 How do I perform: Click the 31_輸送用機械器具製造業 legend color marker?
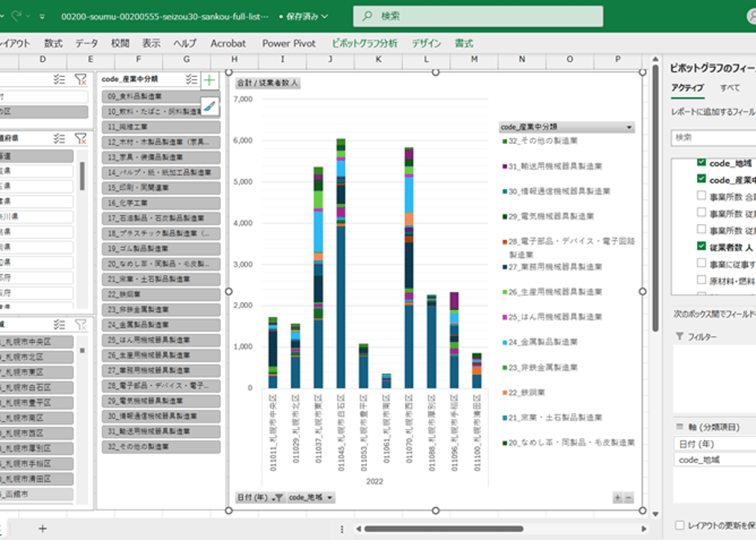tap(505, 166)
